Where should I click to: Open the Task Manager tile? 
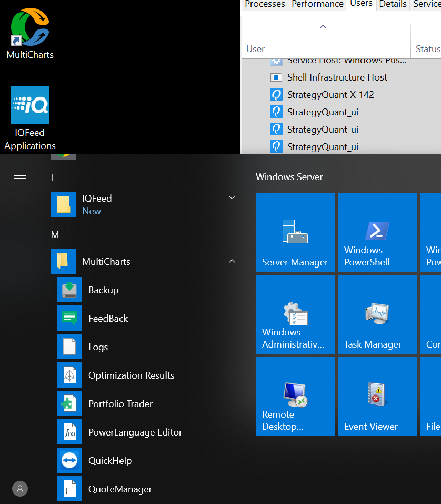(x=377, y=314)
